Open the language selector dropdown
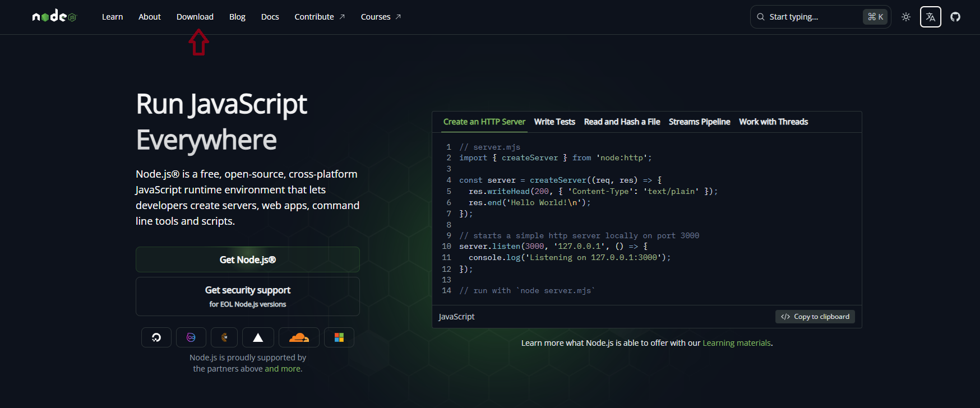 coord(931,17)
